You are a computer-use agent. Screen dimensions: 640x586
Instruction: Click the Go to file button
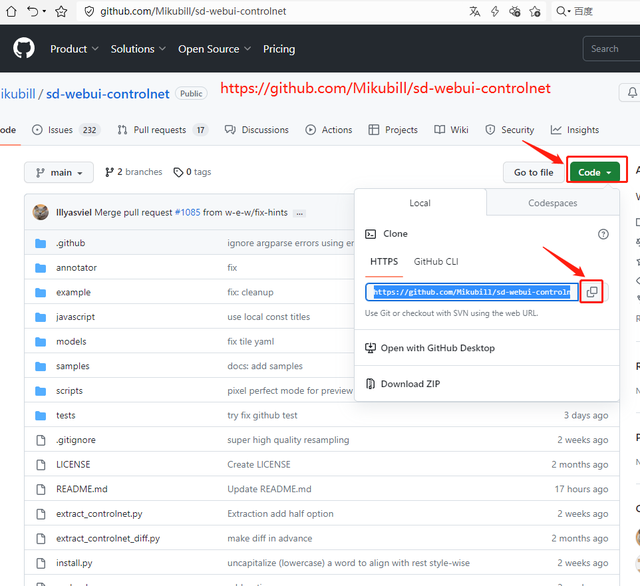click(x=533, y=173)
